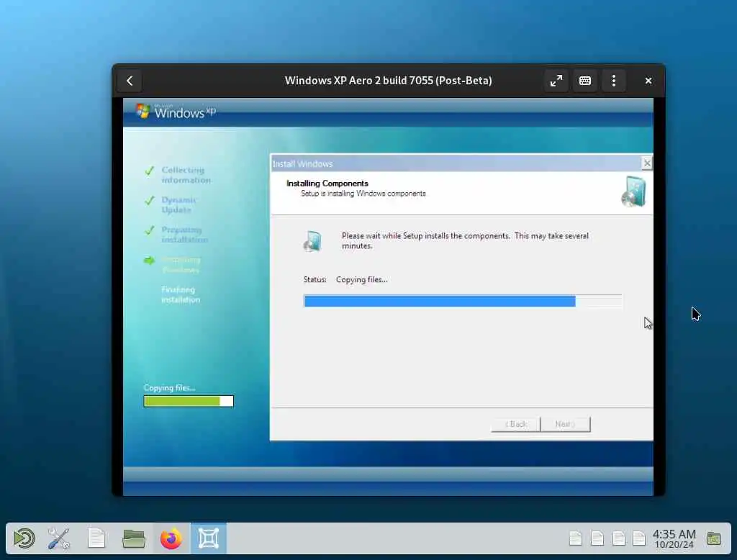Click the second document tray icon
This screenshot has width=737, height=560.
coord(597,538)
